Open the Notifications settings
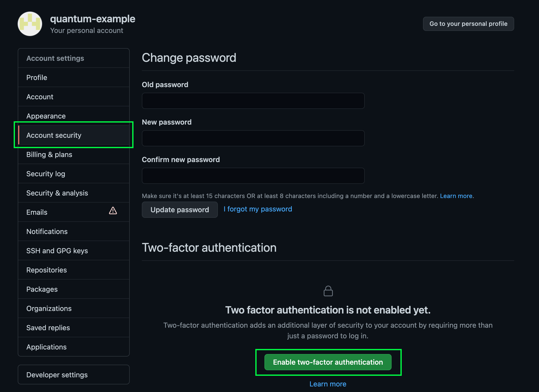Screen dimensions: 539x392 (47, 231)
